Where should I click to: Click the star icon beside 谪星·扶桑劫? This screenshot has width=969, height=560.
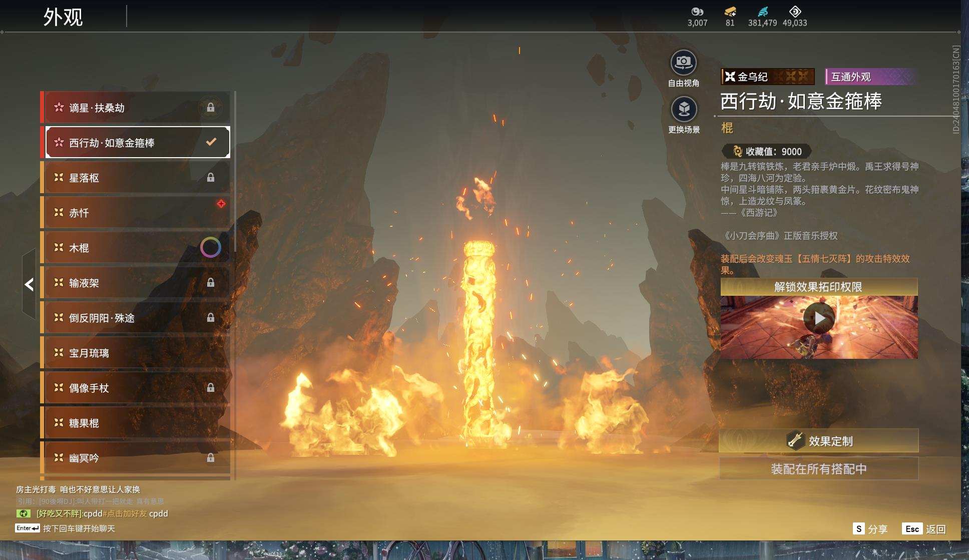coord(59,107)
